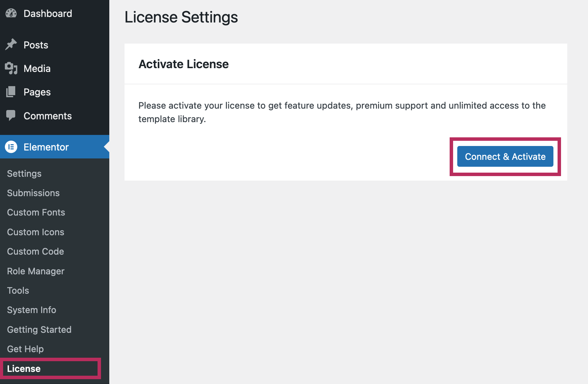
Task: Open the Dashboard menu item
Action: point(48,13)
